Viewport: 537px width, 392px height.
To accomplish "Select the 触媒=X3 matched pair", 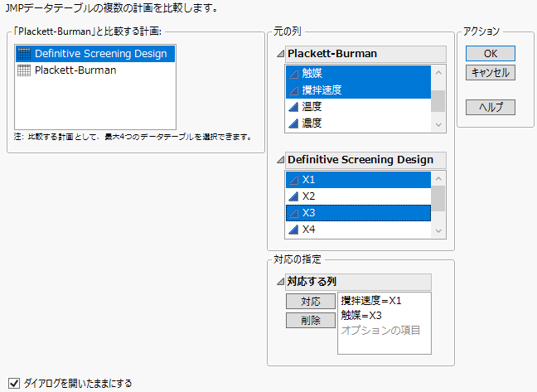I will 361,315.
